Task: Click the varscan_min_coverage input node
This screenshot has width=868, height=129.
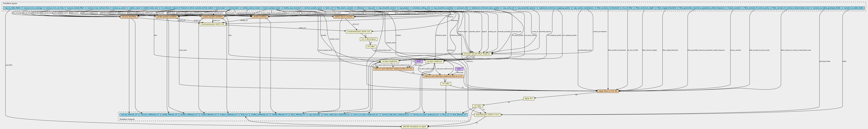Action: point(33,8)
